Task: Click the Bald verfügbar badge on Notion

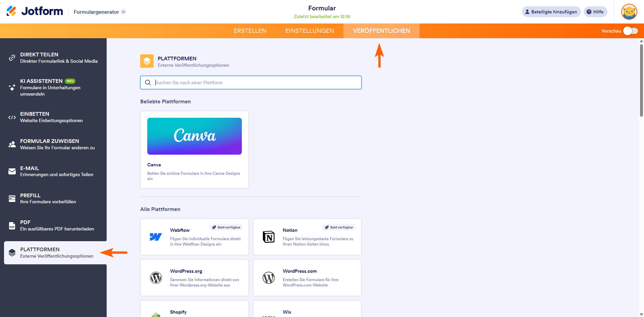Action: click(339, 227)
